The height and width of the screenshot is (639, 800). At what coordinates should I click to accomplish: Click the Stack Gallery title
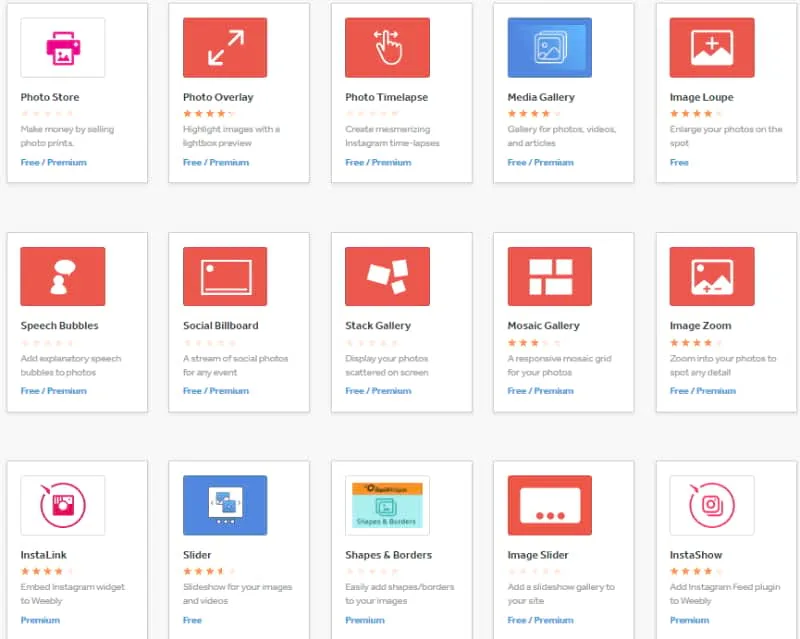378,326
